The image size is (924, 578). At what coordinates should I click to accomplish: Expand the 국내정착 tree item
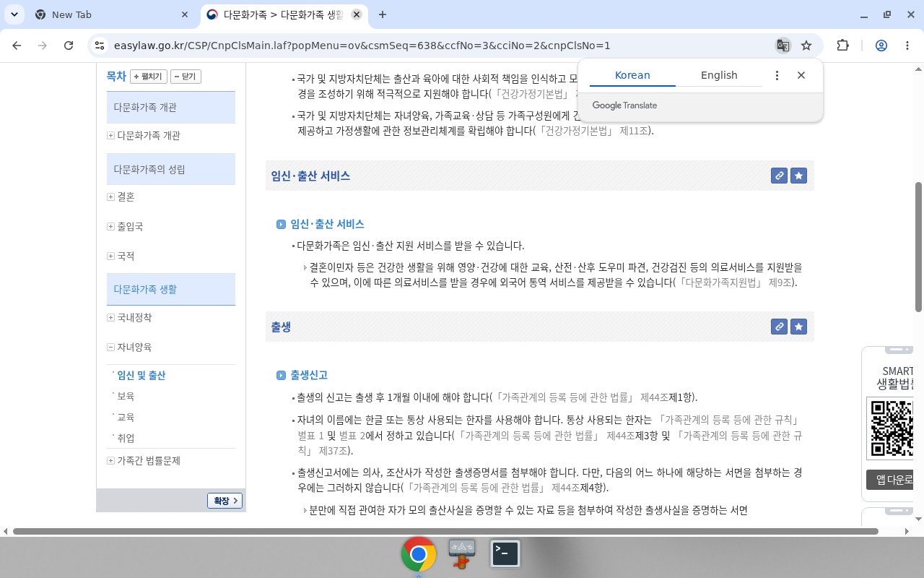[110, 318]
